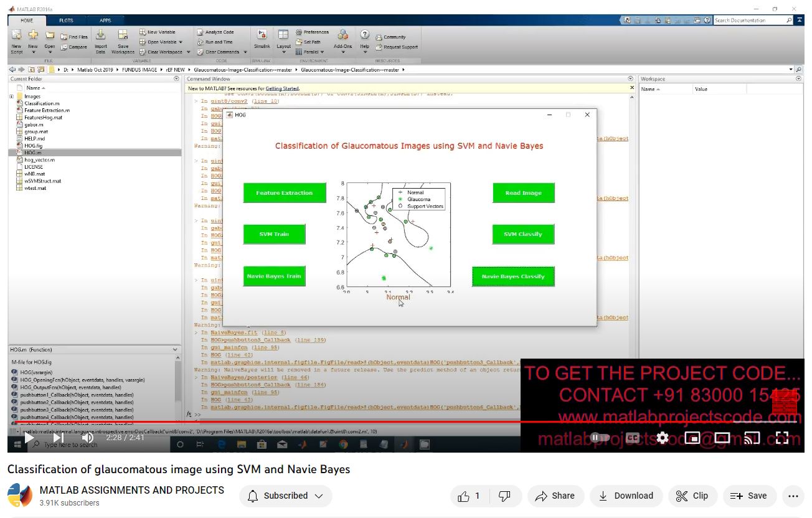Click the quick-access Help question mark icon
This screenshot has height=518, width=812.
coord(707,21)
